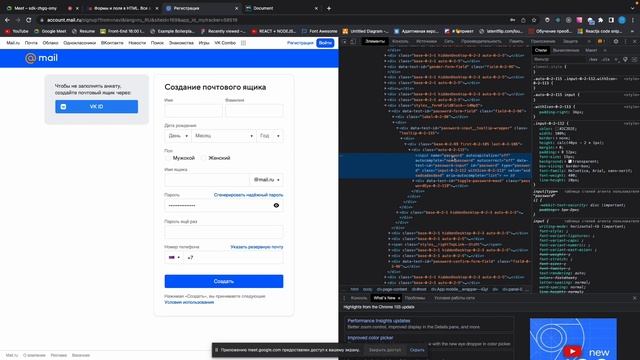The height and width of the screenshot is (360, 640).
Task: Open the YouTube bookmark
Action: (17, 31)
